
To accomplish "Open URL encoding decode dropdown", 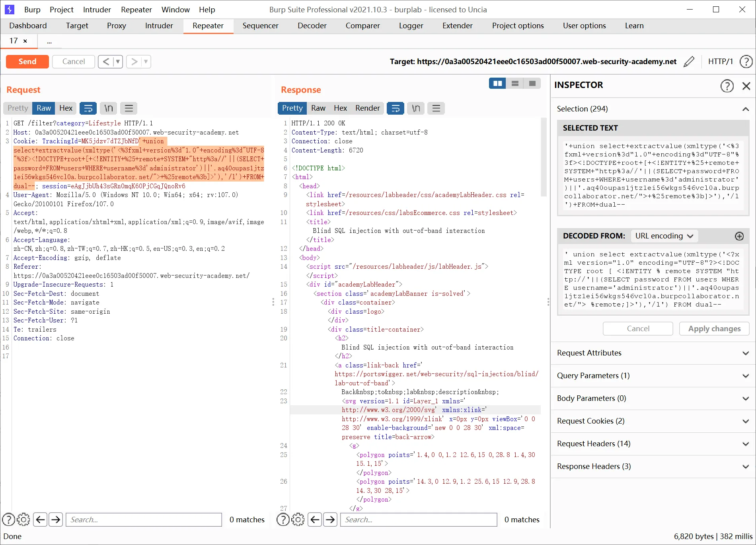I will click(664, 236).
